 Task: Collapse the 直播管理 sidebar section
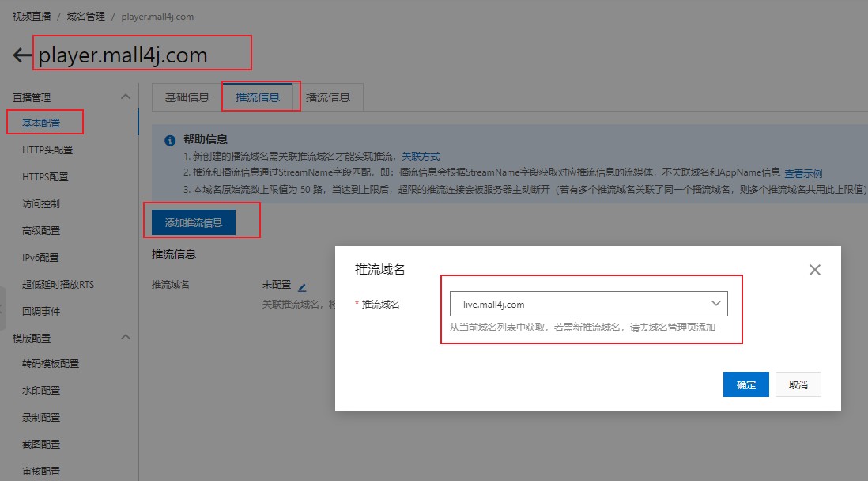coord(125,97)
